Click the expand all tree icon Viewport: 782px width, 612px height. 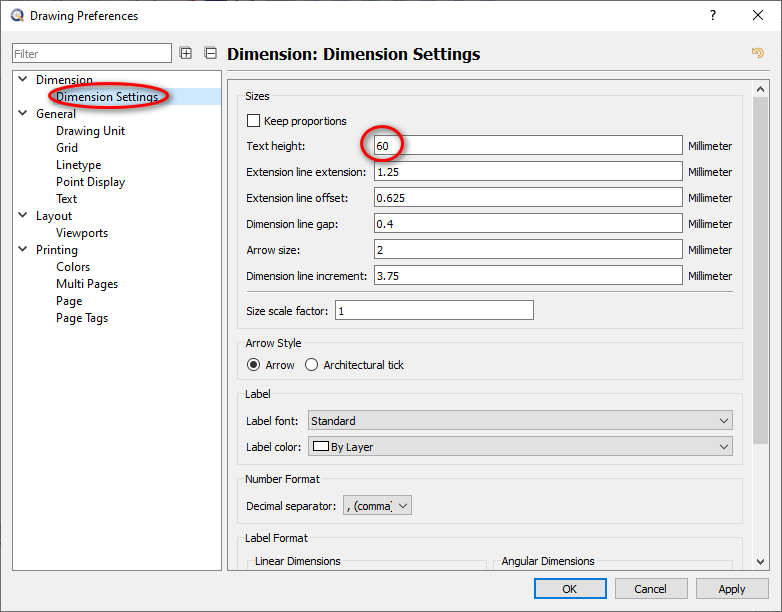(x=186, y=53)
